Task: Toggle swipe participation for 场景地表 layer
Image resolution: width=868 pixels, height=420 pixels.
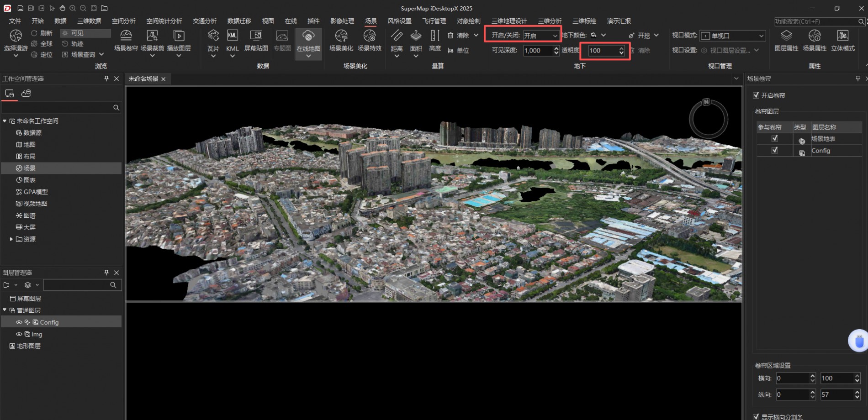Action: point(775,139)
